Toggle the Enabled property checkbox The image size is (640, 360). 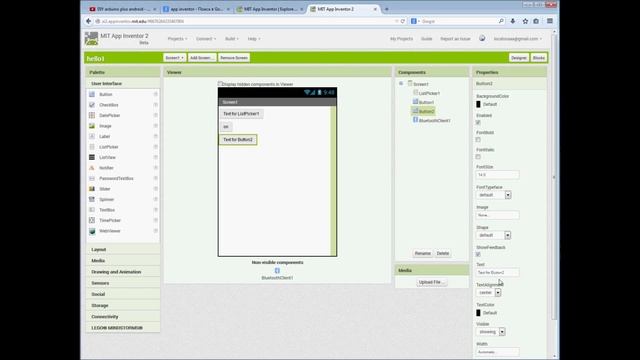pos(478,122)
